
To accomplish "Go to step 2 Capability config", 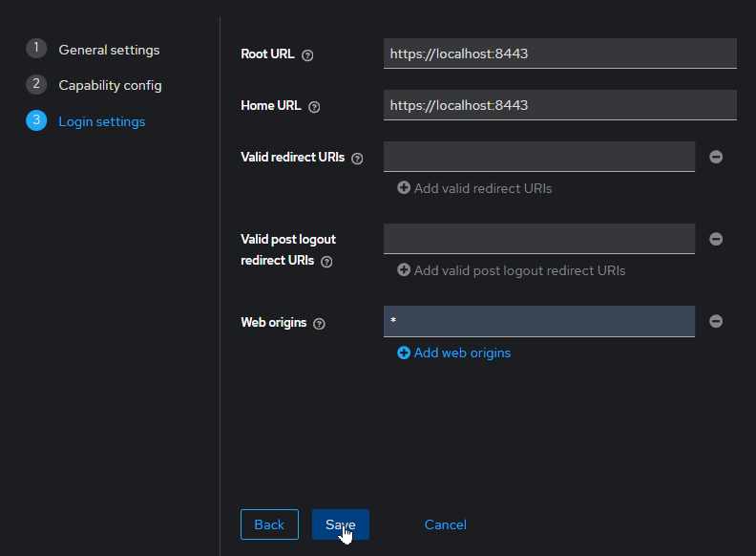I will coord(110,85).
